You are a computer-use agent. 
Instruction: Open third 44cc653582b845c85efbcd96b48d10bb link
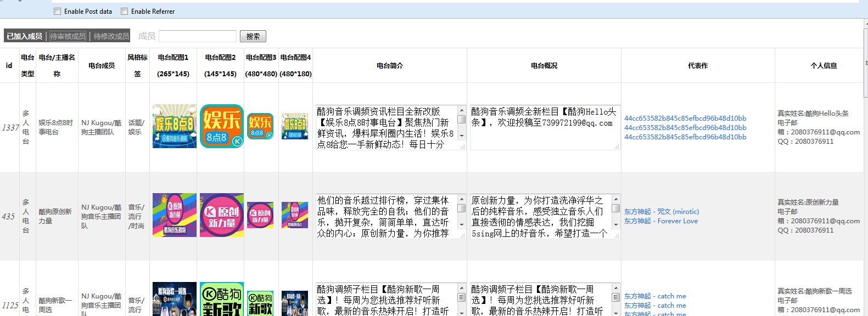(685, 137)
